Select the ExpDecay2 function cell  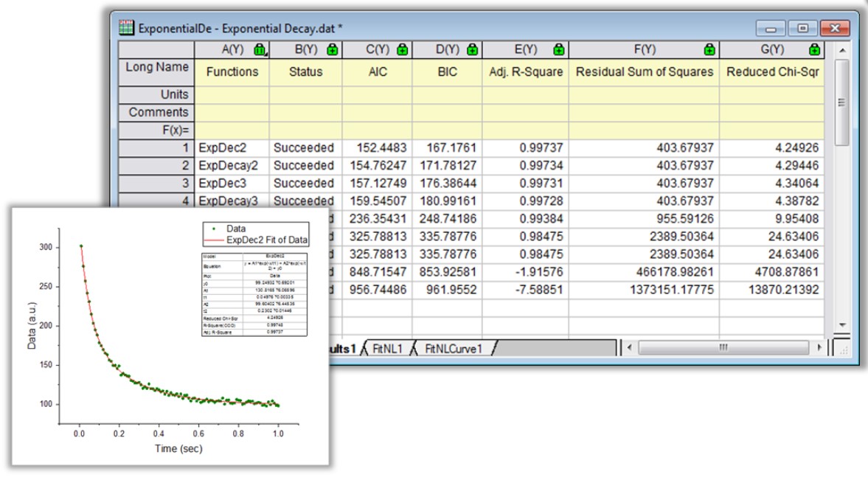tap(232, 165)
